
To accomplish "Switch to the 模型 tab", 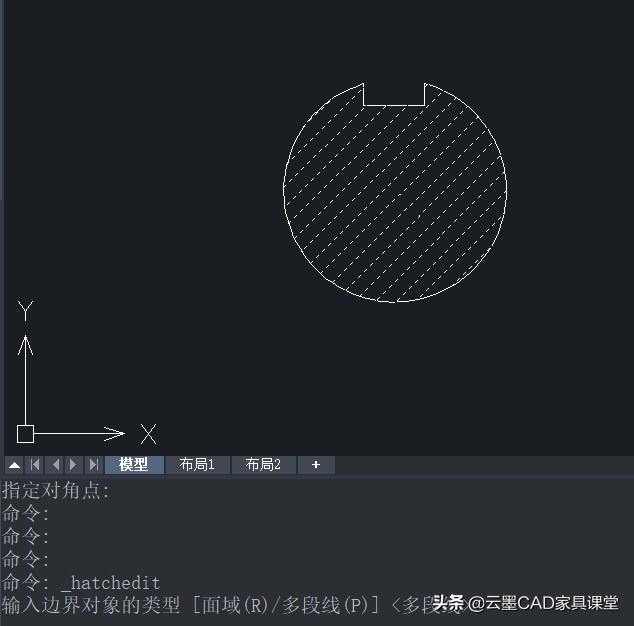I will [x=134, y=465].
